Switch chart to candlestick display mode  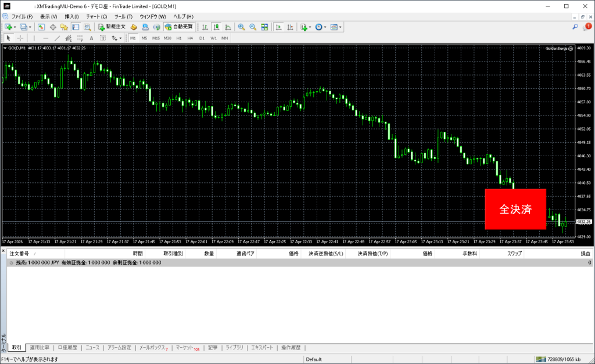coord(216,27)
